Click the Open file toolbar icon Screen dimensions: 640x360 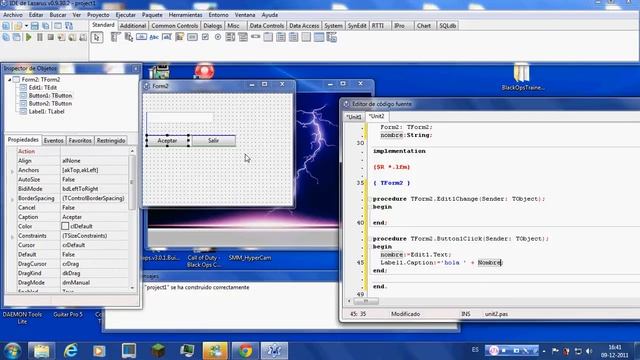(x=18, y=26)
